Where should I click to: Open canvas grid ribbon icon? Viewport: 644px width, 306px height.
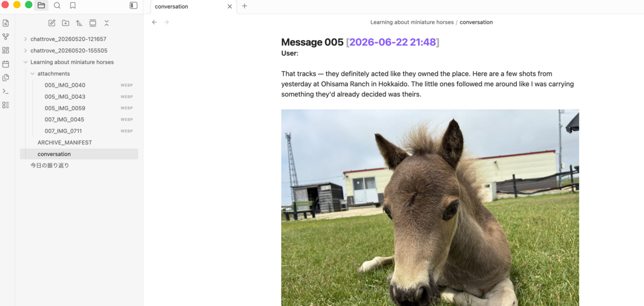(6, 50)
